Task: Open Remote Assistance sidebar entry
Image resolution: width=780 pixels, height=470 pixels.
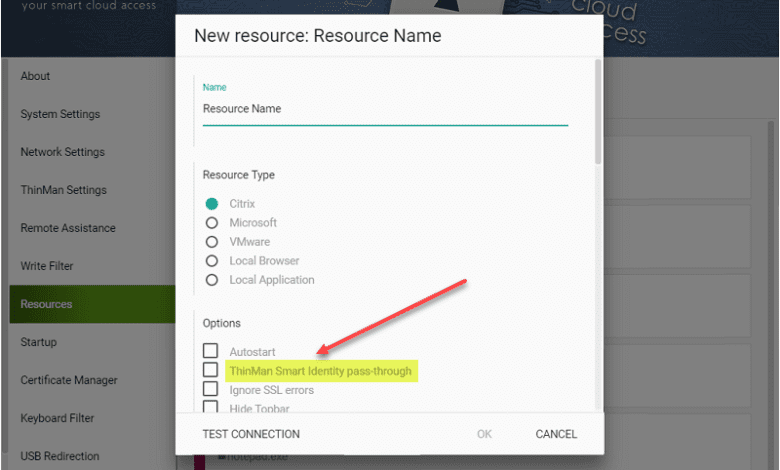Action: [68, 228]
